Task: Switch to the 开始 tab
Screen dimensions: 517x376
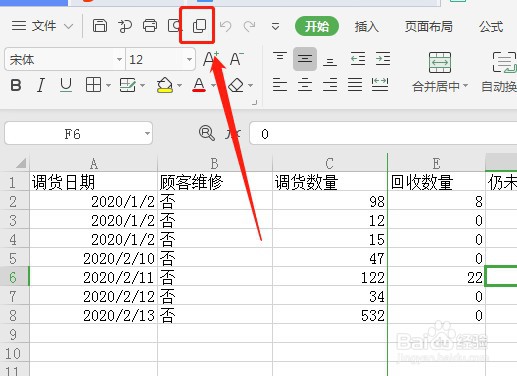Action: coord(317,26)
